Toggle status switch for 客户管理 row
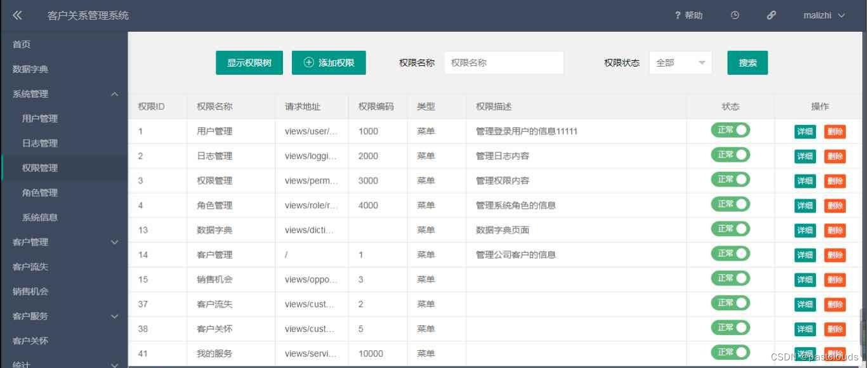Viewport: 868px width, 368px height. [x=730, y=254]
